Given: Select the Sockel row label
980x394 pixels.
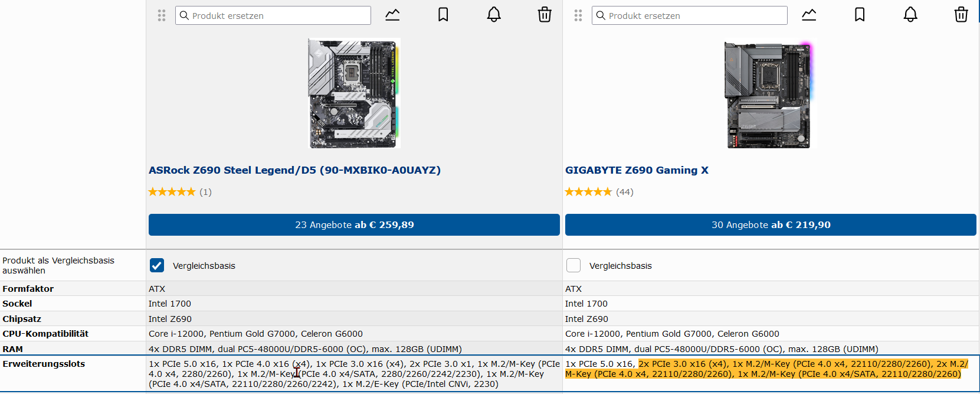Looking at the screenshot, I should tap(17, 304).
